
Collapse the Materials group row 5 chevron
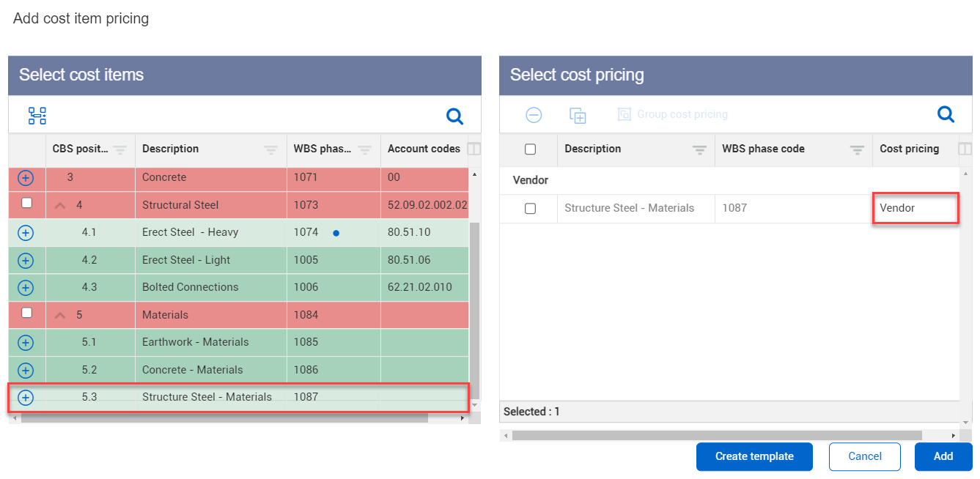pos(61,316)
